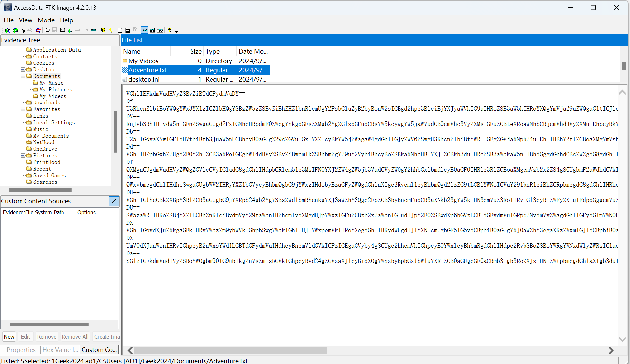Switch to the Custom Content tab
The image size is (630, 364).
[99, 350]
